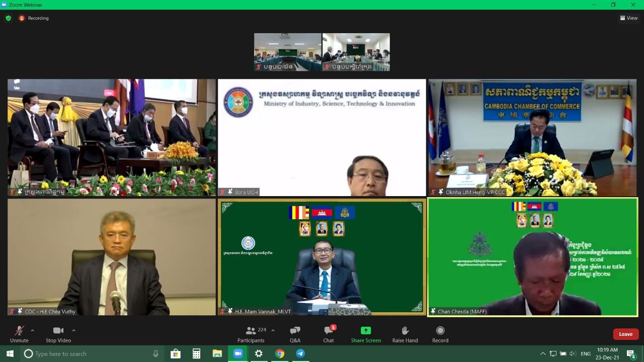Image resolution: width=644 pixels, height=362 pixels.
Task: Open Google Chrome from the taskbar
Action: pyautogui.click(x=279, y=354)
